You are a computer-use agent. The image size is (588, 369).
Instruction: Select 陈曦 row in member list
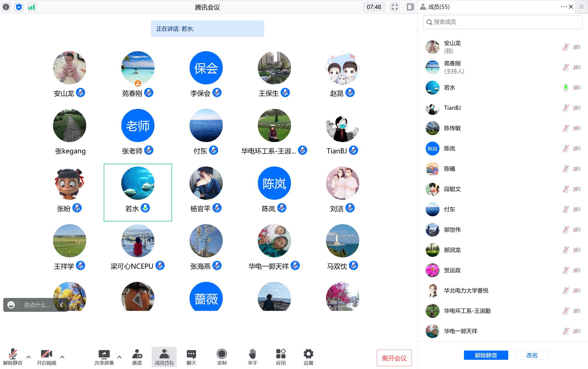tap(502, 169)
